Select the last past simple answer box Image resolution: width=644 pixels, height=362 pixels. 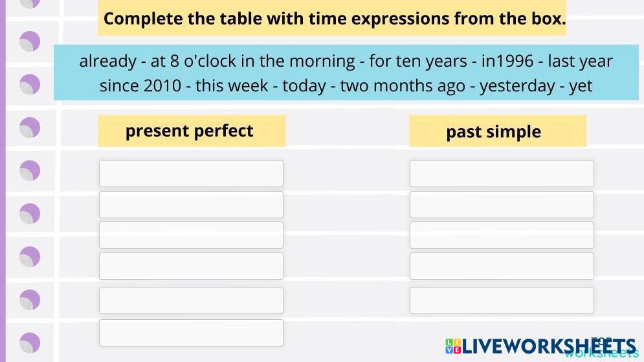tap(502, 300)
